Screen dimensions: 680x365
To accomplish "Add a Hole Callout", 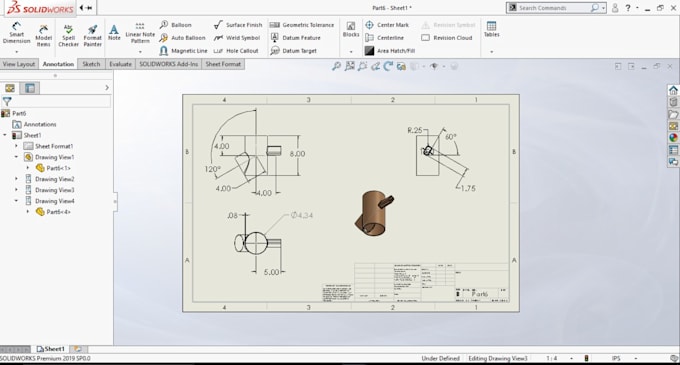I will [236, 51].
